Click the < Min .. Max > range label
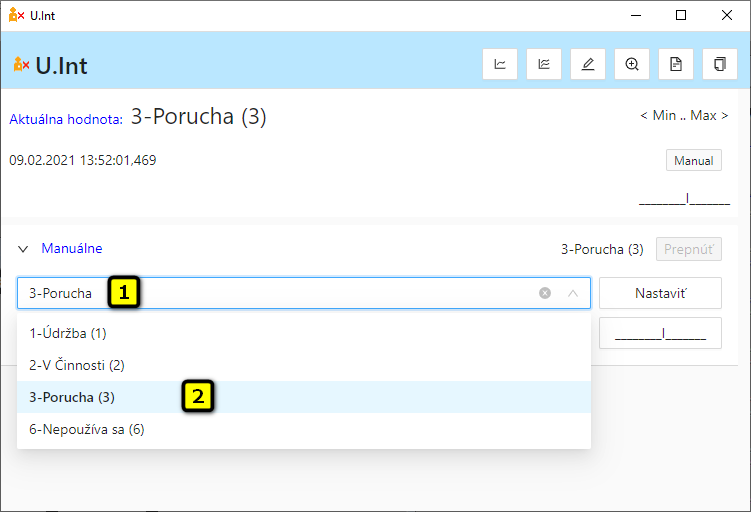The height and width of the screenshot is (512, 751). point(684,116)
